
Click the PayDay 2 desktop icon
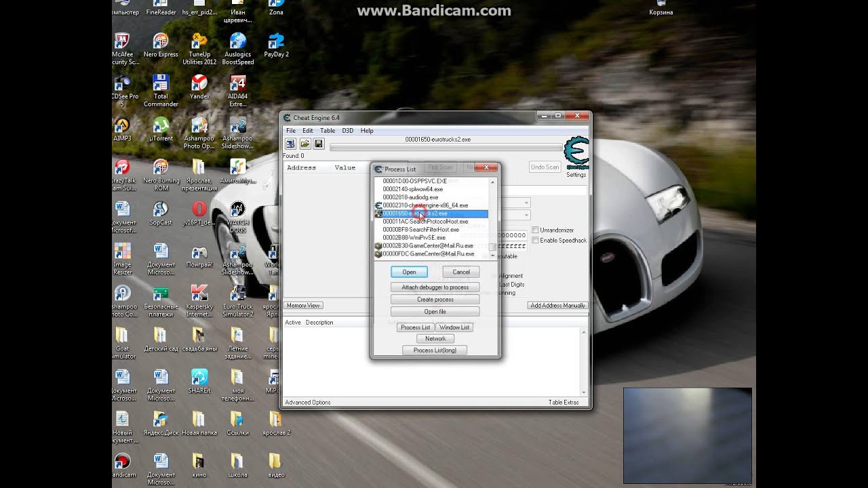(276, 46)
